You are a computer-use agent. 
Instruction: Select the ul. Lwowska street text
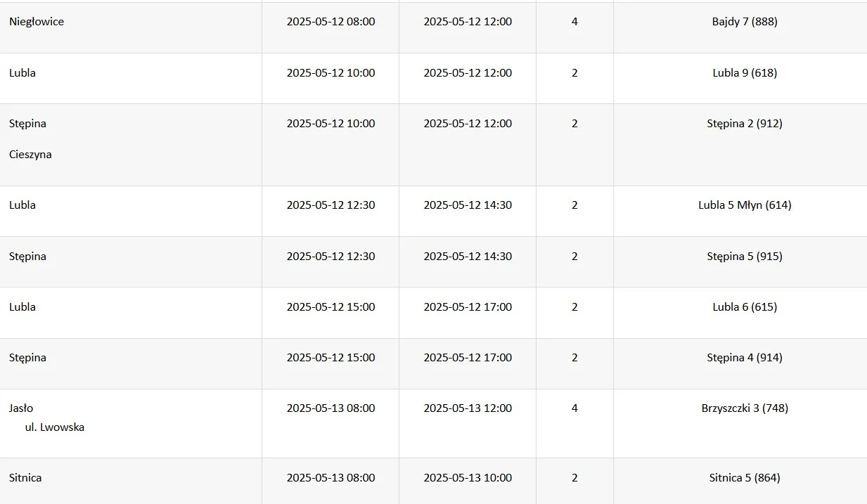[x=55, y=427]
